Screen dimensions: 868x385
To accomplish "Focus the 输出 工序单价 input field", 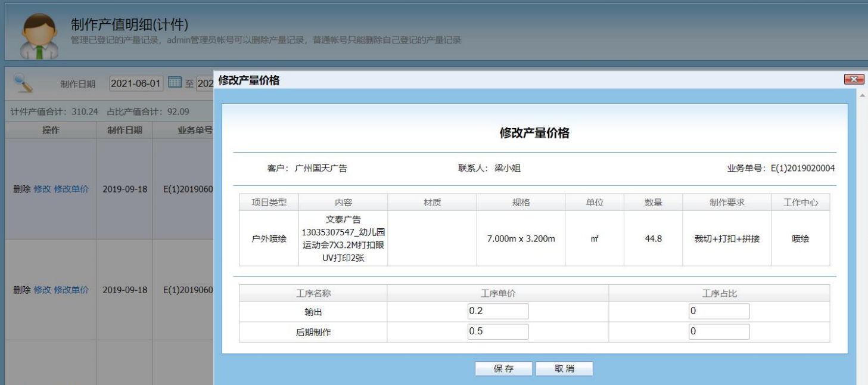I will tap(498, 312).
